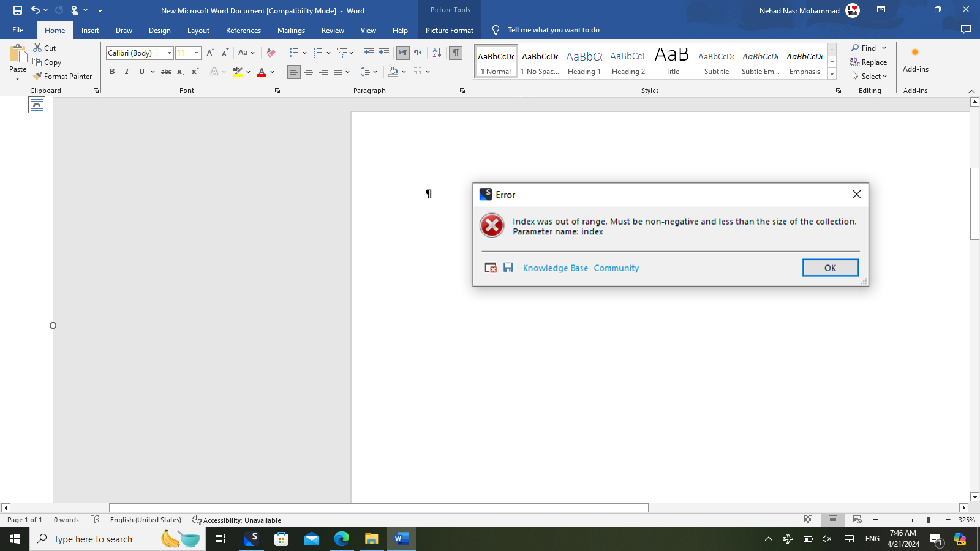Save the error report with the dialog disk icon

tap(508, 268)
